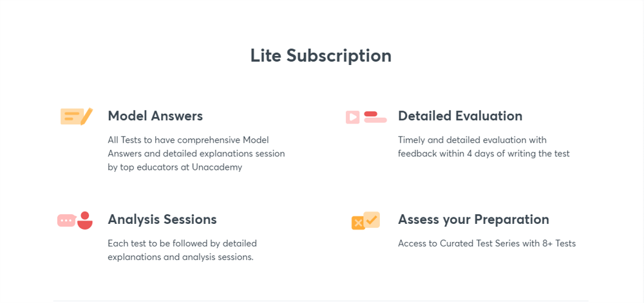Click the pink play button icon

coord(352,117)
